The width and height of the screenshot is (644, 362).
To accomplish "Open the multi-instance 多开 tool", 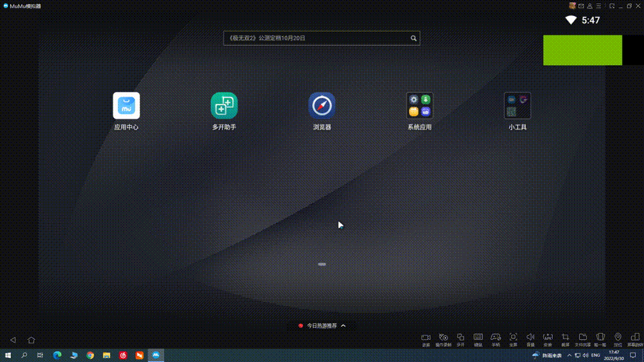I will pos(460,339).
